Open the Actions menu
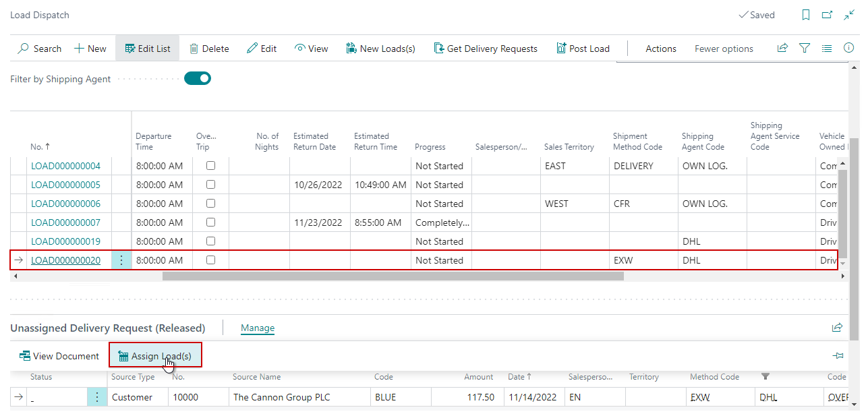868x418 pixels. (661, 49)
